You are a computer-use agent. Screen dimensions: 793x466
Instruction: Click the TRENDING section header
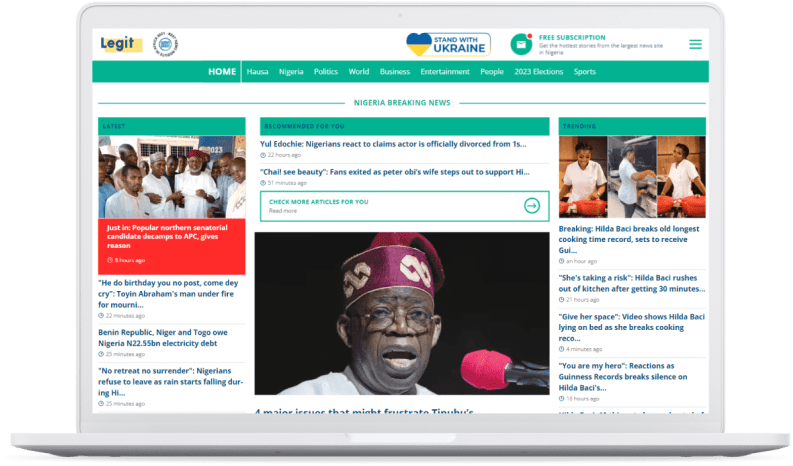click(632, 126)
